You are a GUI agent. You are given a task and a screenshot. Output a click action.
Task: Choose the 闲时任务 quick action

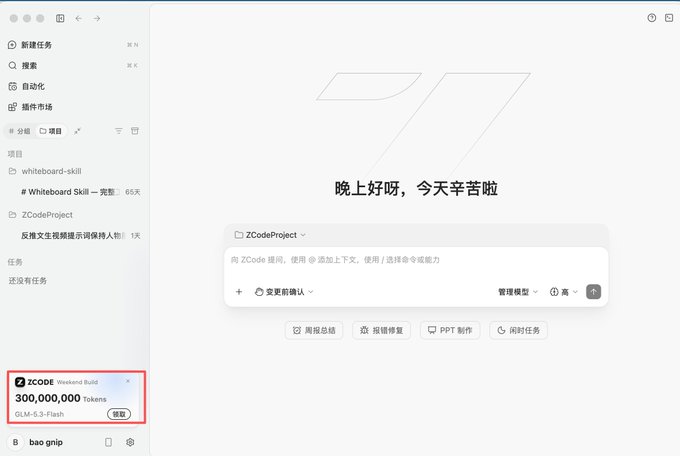click(x=518, y=330)
